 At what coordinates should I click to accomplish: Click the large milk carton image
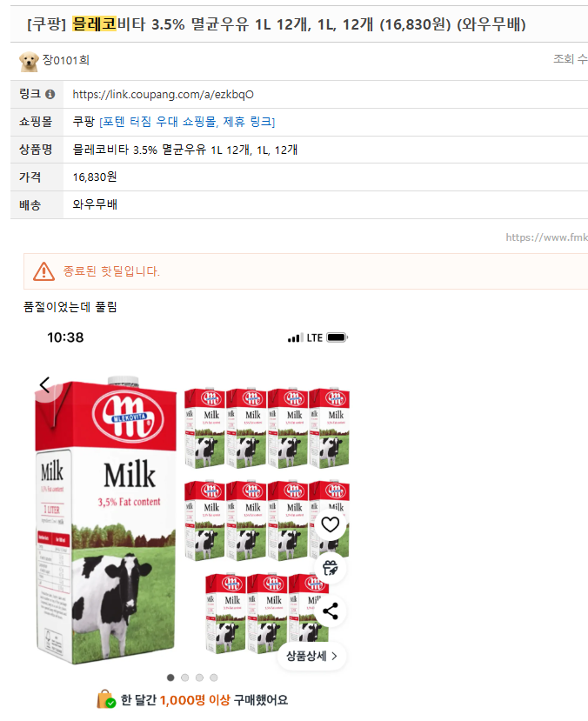[106, 519]
